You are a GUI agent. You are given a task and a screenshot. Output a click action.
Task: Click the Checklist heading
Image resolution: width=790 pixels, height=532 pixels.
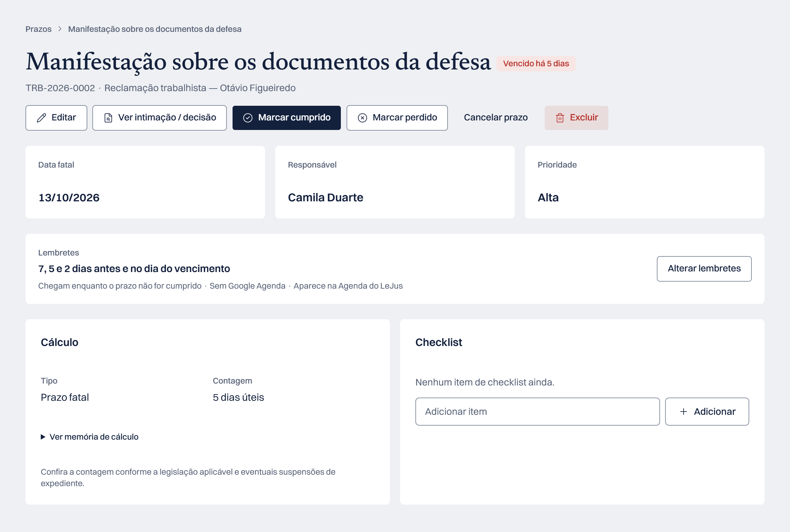pos(439,342)
